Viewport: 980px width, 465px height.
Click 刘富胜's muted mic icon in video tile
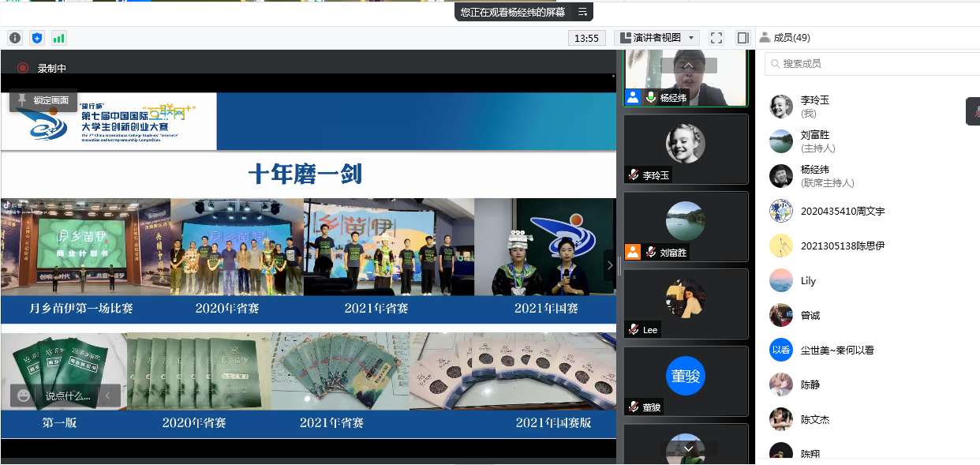[651, 253]
